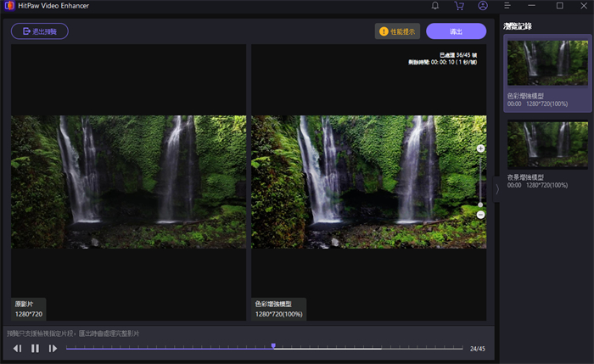Step back to the previous frame
The height and width of the screenshot is (364, 594).
click(17, 348)
